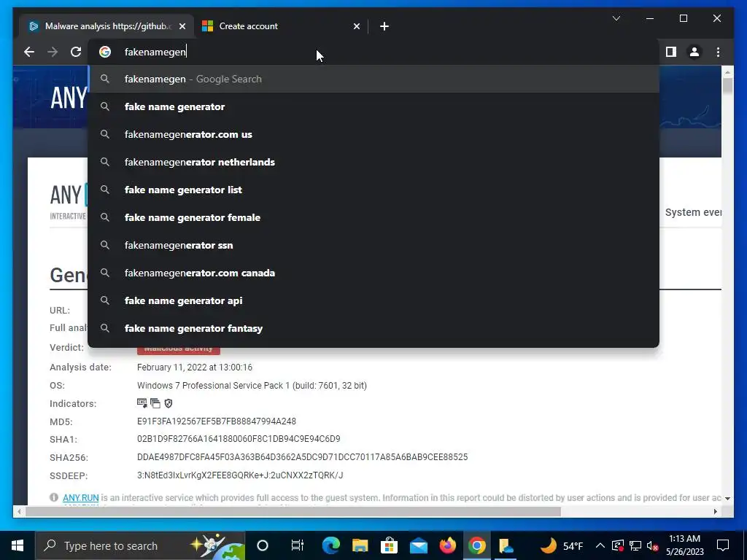Pick the 'fake name generator fantasy' suggestion

373,328
